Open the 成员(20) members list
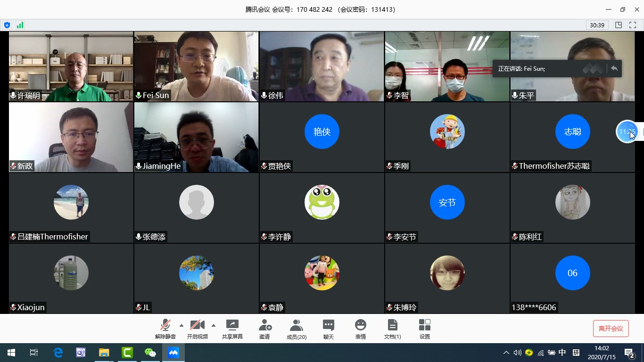This screenshot has height=362, width=644. [297, 329]
